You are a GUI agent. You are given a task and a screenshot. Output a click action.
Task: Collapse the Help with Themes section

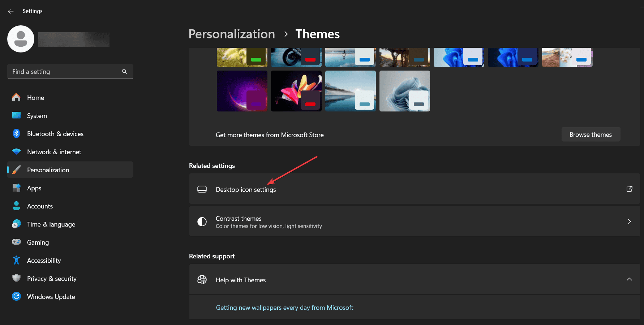coord(629,279)
